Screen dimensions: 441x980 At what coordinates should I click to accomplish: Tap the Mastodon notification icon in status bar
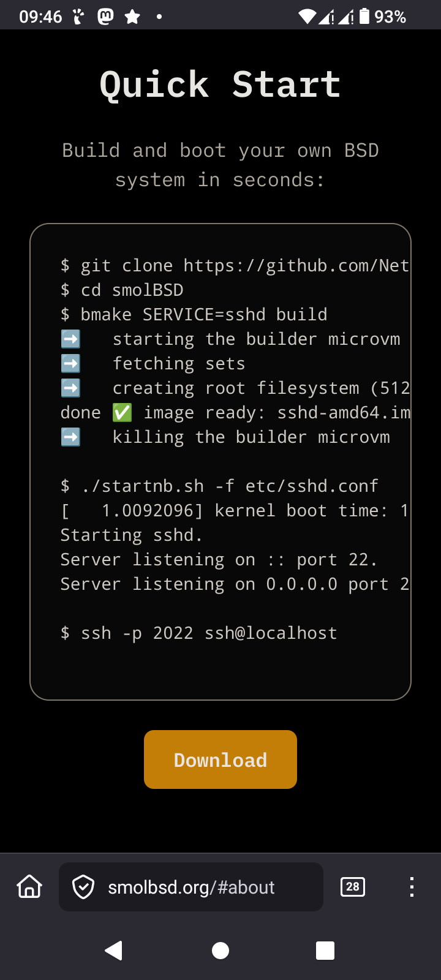(x=105, y=17)
